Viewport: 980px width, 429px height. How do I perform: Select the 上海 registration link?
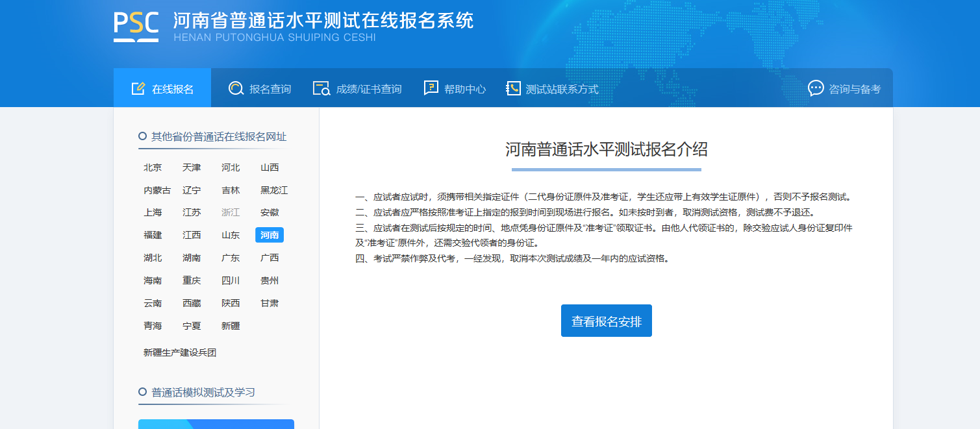pos(153,212)
